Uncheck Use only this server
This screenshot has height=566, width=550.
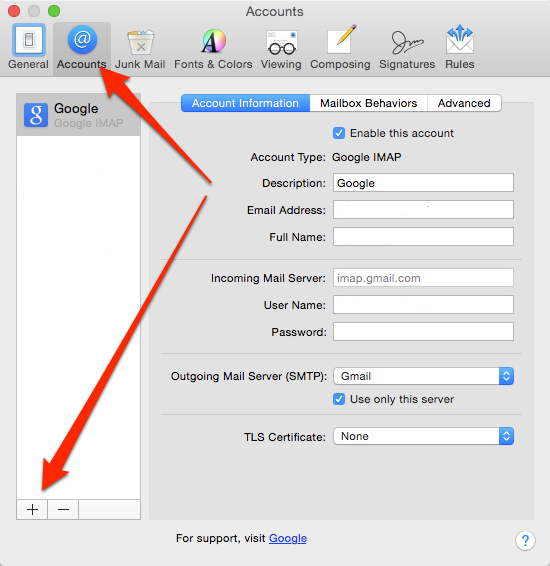coord(339,399)
